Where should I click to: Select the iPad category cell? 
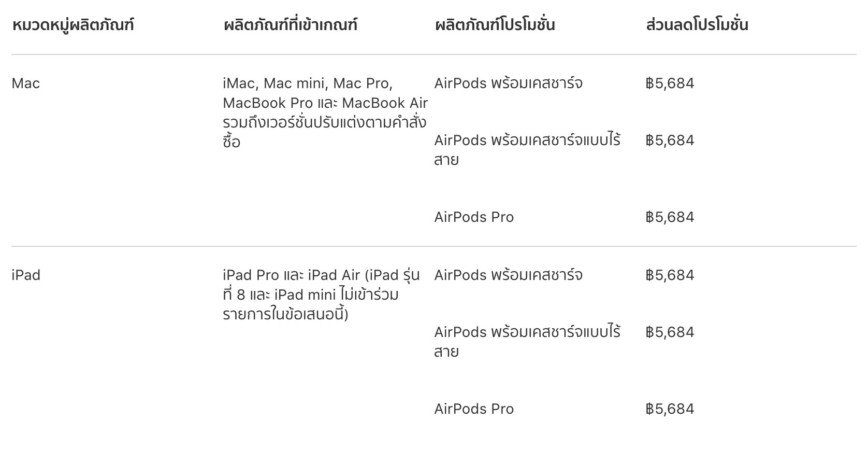[x=26, y=275]
